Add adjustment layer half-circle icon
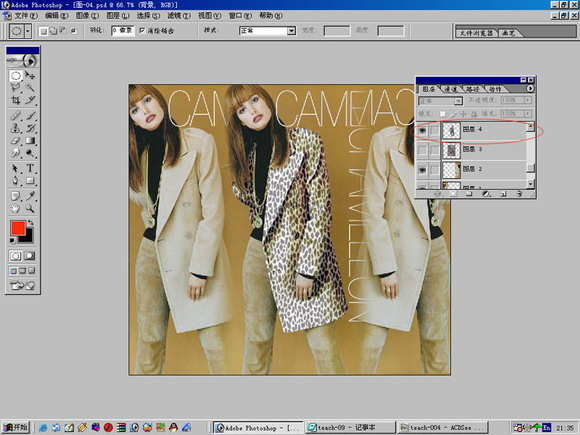The height and width of the screenshot is (435, 580). tap(486, 194)
